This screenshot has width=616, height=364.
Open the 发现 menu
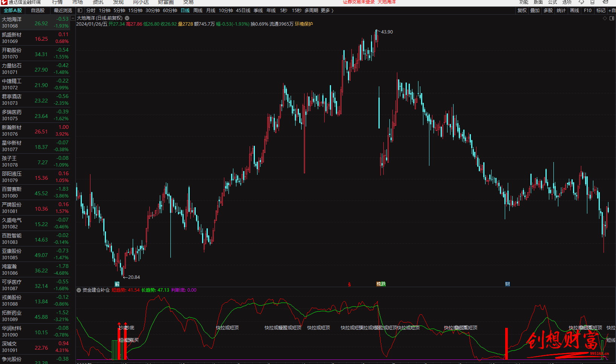coord(118,2)
